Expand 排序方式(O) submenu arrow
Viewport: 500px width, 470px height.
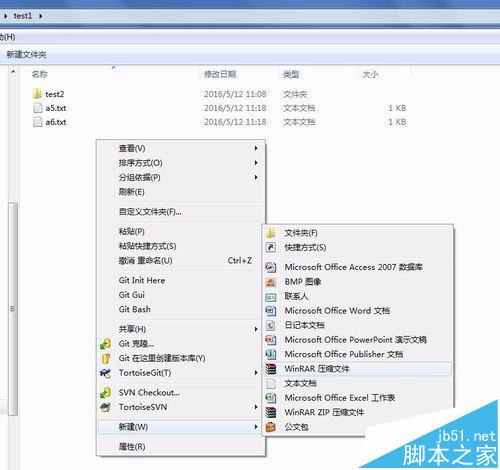[x=256, y=163]
